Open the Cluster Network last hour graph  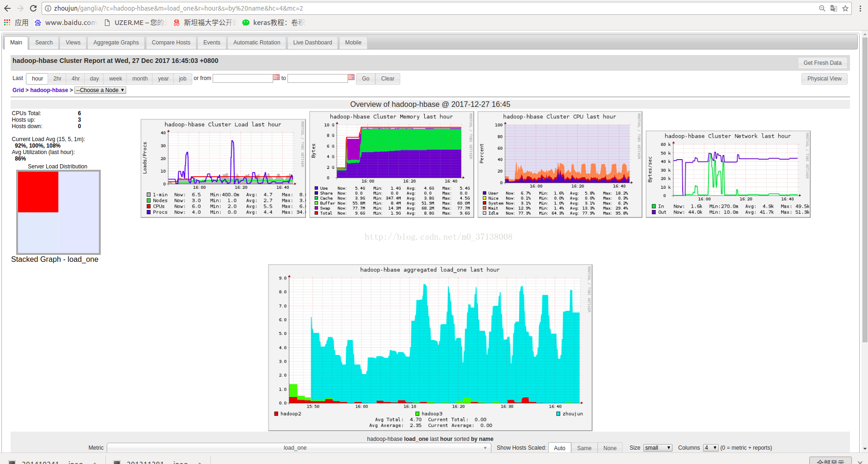tap(728, 174)
